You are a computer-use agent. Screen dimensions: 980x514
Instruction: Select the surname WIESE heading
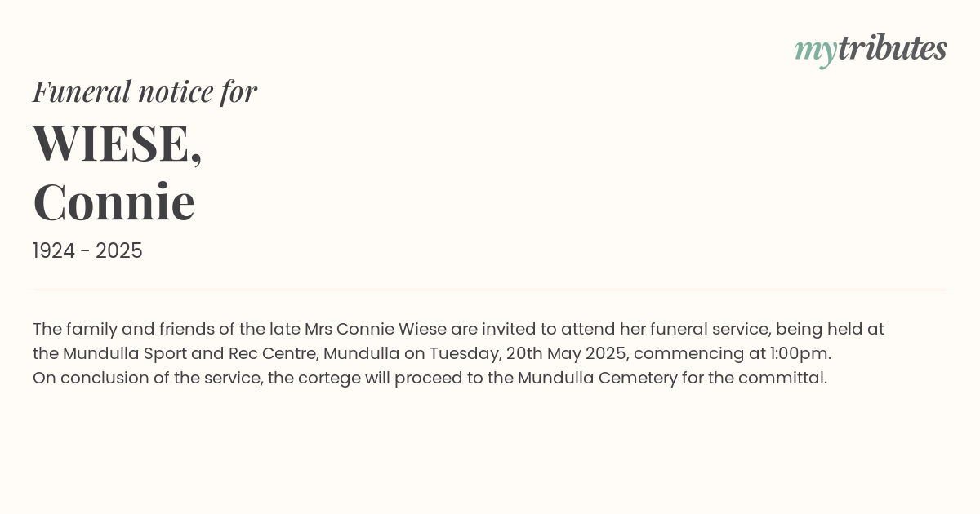(117, 144)
